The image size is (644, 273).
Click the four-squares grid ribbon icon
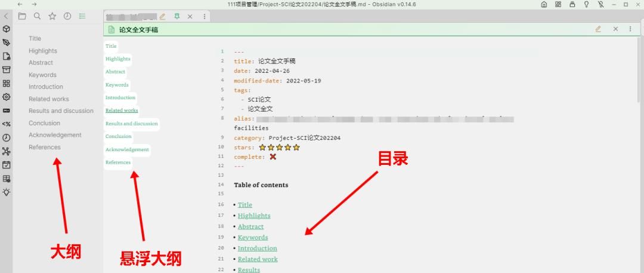point(6,84)
